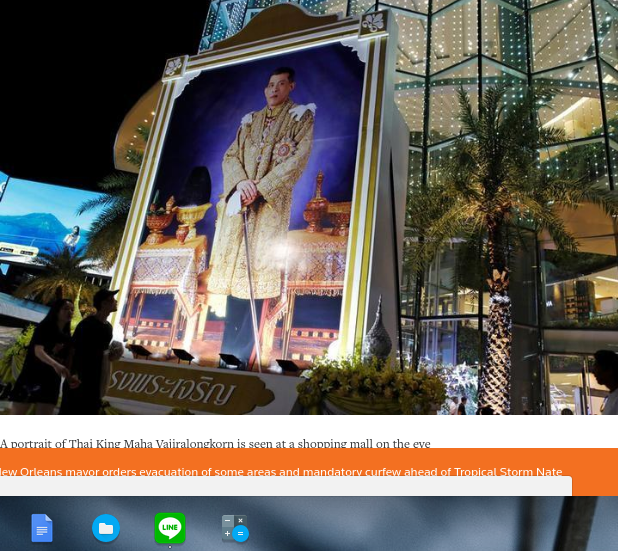Open the Google Docs shelf icon
The width and height of the screenshot is (618, 551).
tap(42, 528)
